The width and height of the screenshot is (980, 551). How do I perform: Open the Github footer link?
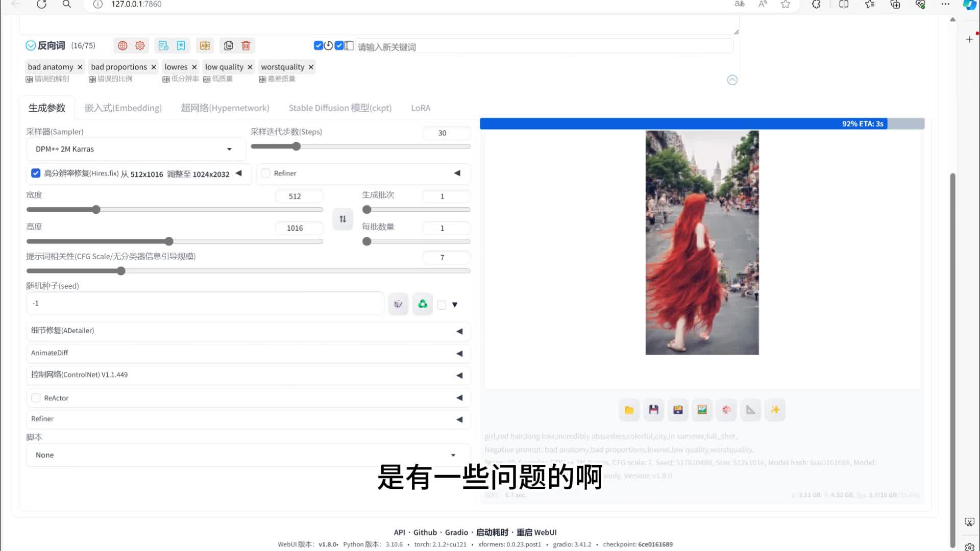pos(425,532)
